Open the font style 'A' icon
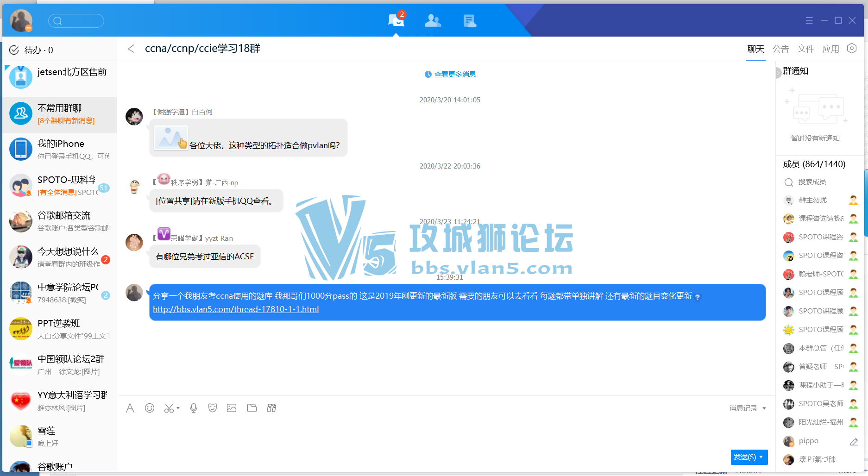The height and width of the screenshot is (476, 868). (130, 408)
